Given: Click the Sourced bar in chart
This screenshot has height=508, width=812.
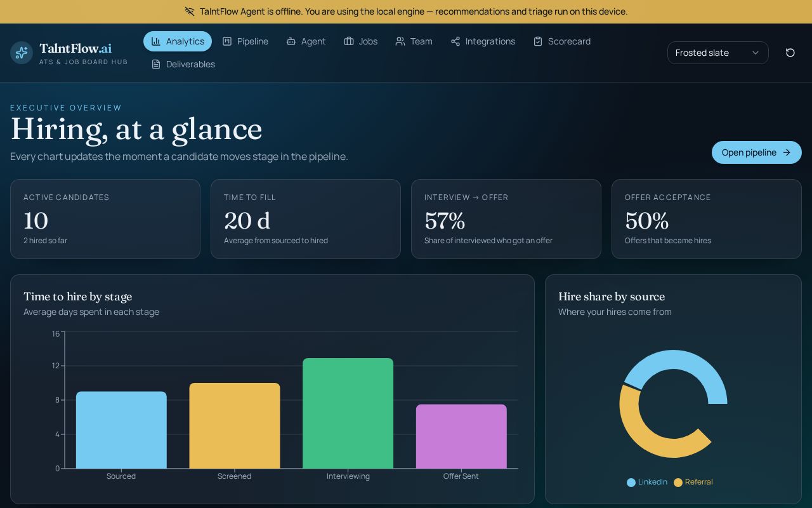Looking at the screenshot, I should tap(121, 430).
